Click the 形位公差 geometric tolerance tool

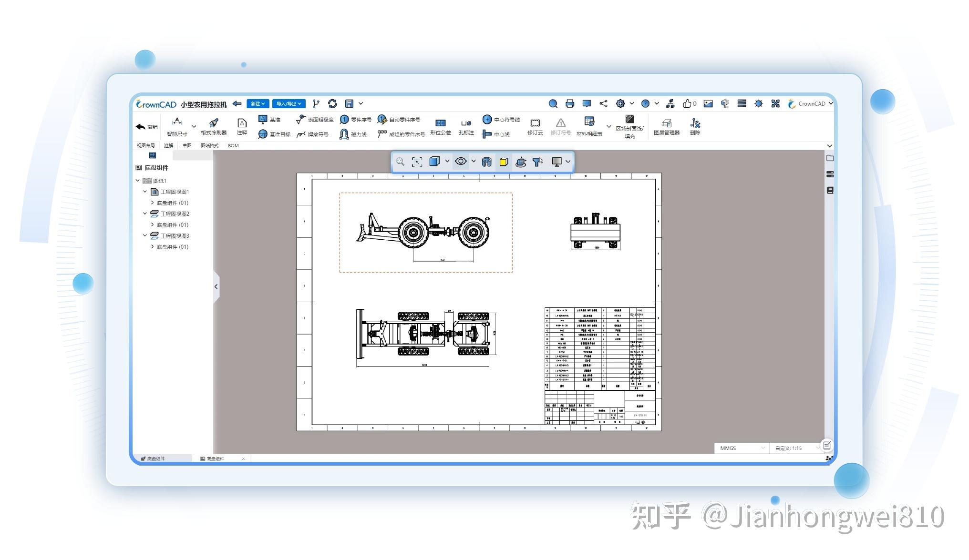click(440, 127)
